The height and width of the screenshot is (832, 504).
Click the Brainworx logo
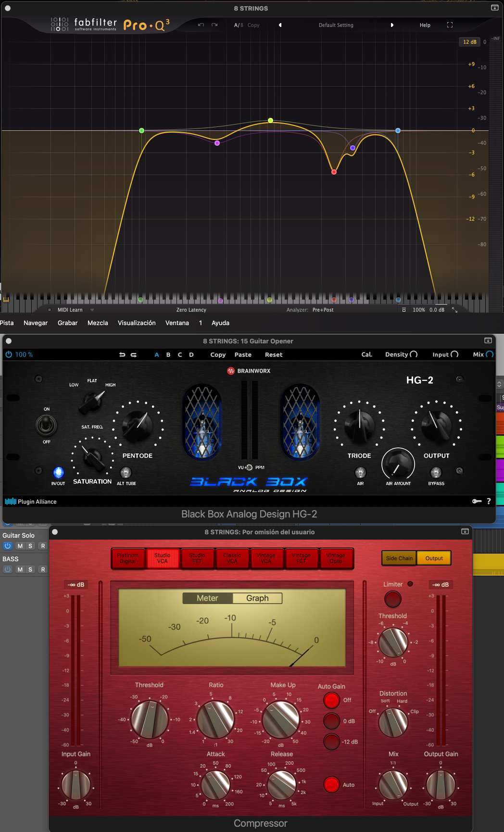point(249,371)
